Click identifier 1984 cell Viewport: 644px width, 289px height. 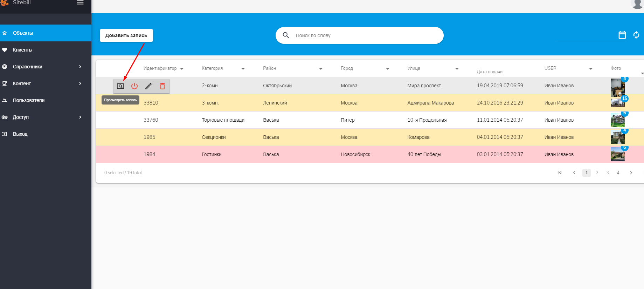(x=150, y=154)
